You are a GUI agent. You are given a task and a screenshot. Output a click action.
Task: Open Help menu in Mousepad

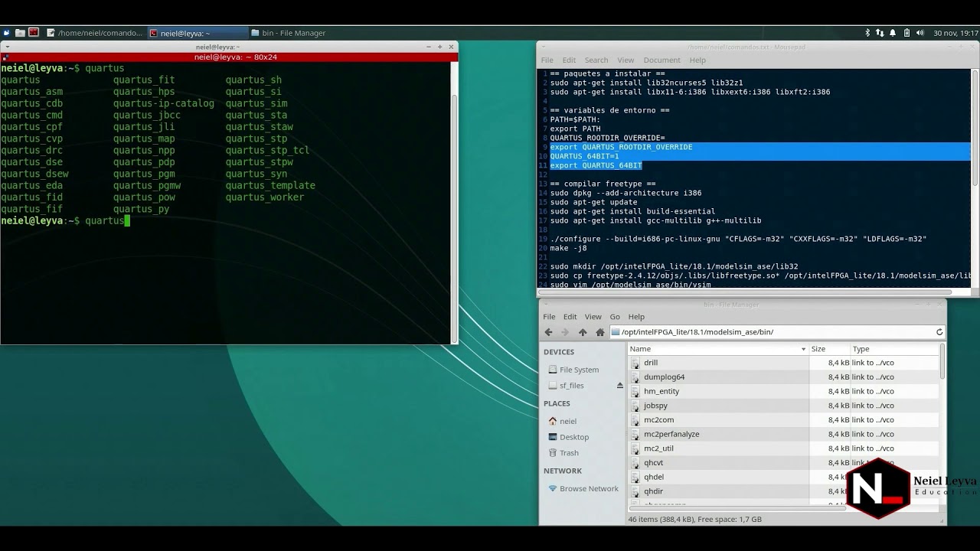[697, 60]
